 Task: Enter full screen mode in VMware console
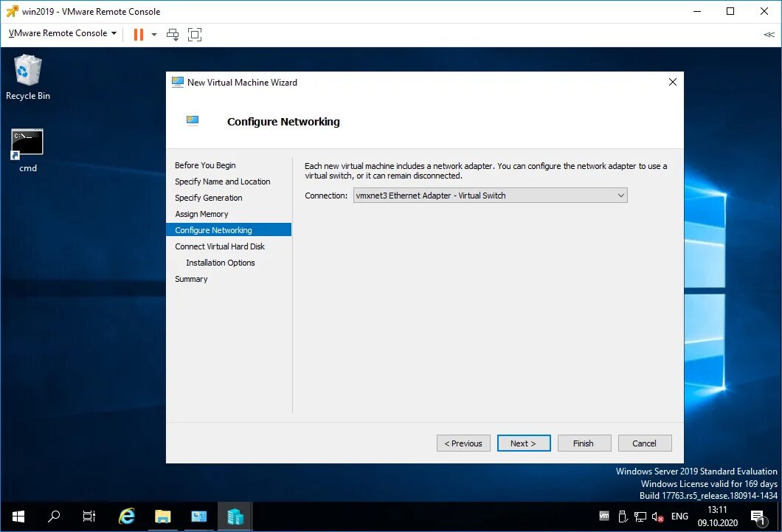point(195,35)
